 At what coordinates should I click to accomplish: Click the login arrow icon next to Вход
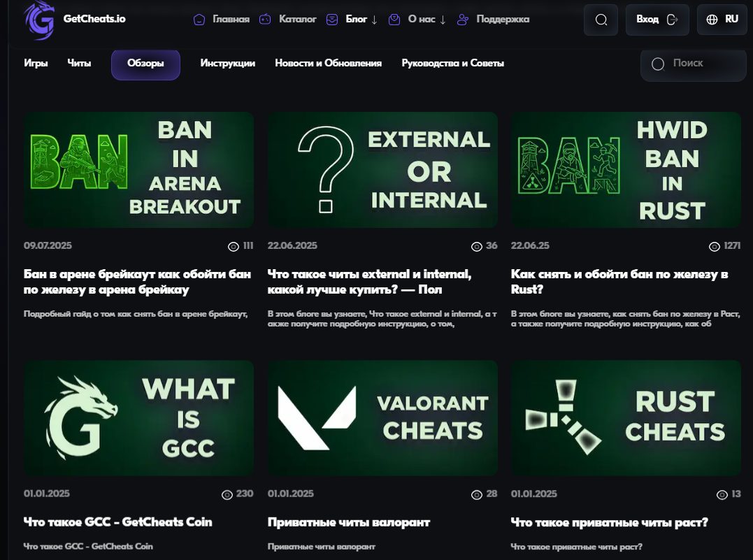(673, 20)
